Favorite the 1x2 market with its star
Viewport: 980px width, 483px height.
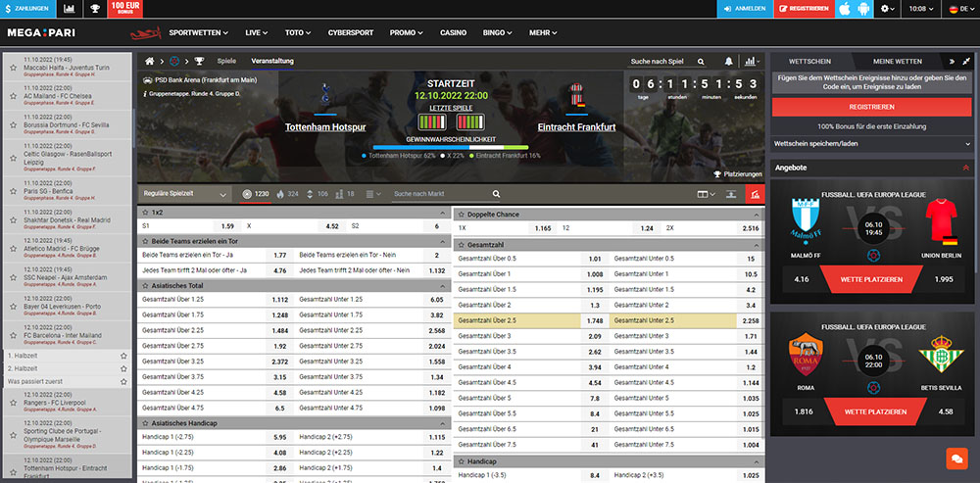[x=145, y=213]
